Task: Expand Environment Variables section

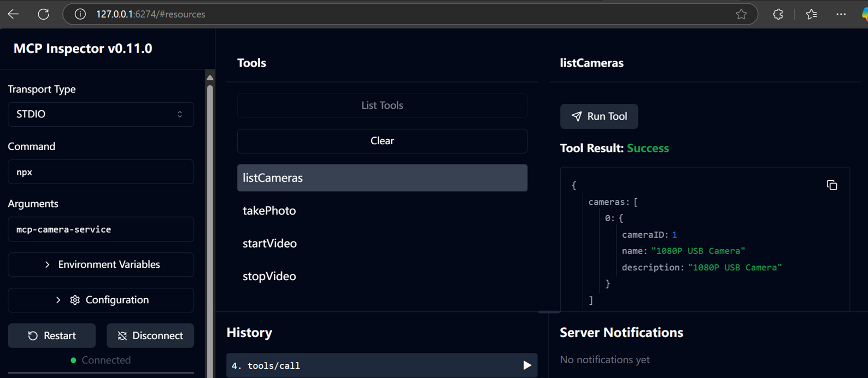Action: [x=101, y=264]
